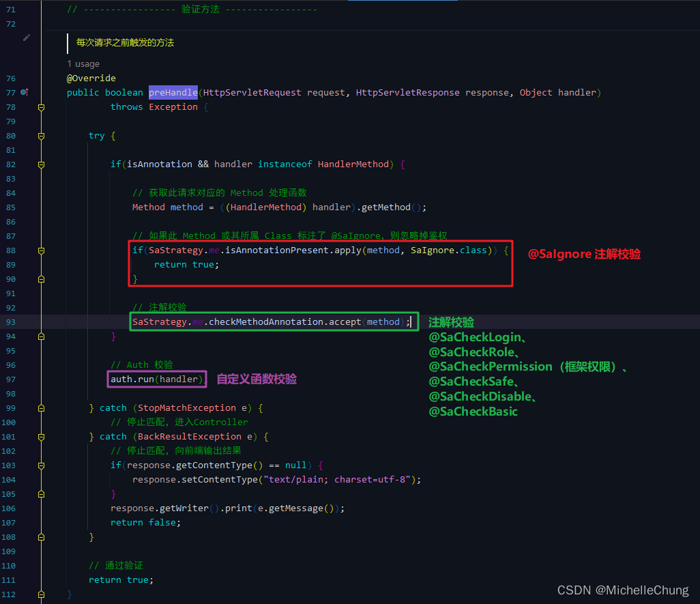Select the highlighted preHandle method name
This screenshot has width=700, height=604.
click(x=173, y=93)
